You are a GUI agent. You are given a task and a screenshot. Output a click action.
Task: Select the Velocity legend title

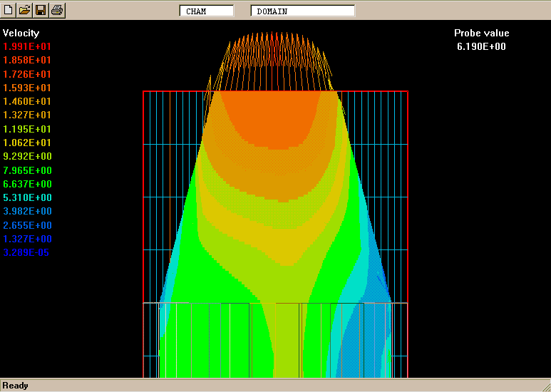coord(21,33)
